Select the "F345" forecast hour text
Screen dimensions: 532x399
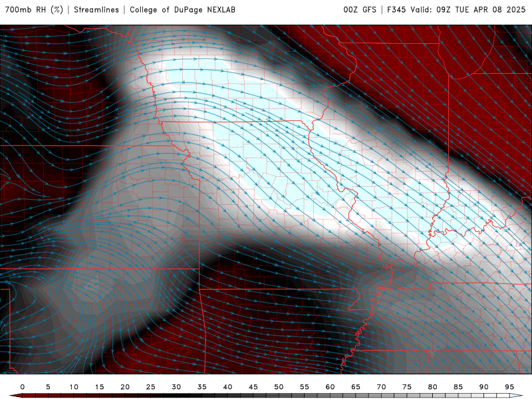click(x=396, y=9)
